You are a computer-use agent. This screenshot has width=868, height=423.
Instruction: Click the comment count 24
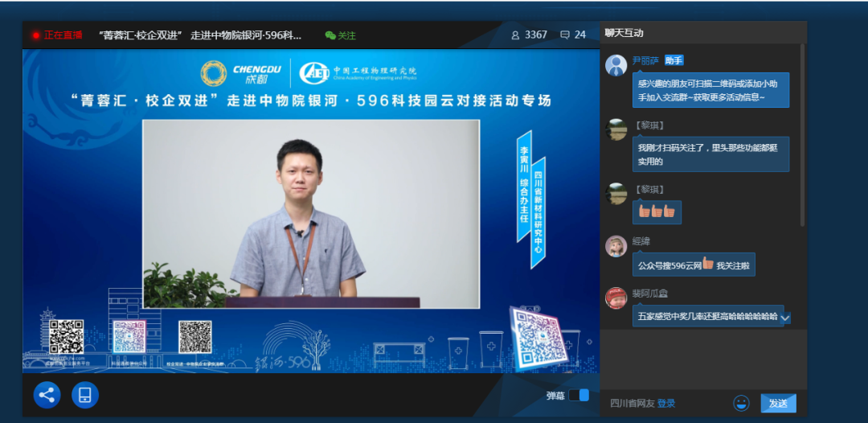[579, 35]
